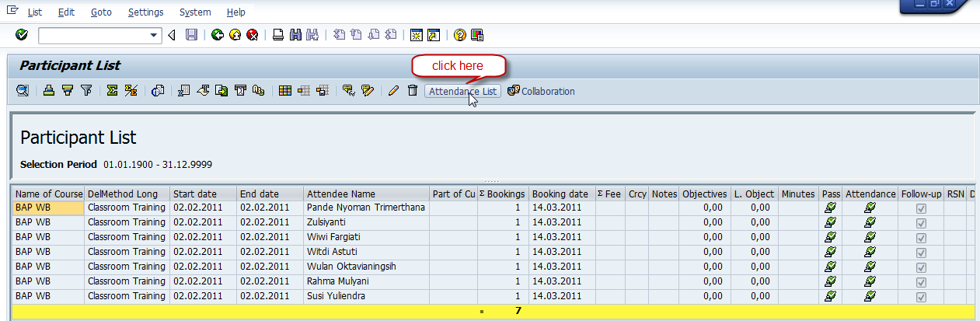980x321 pixels.
Task: Click Attendance icon in Wiwi Fargiati row
Action: [870, 237]
